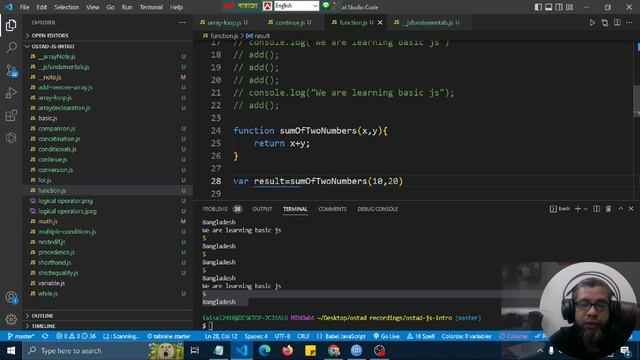The image size is (640, 360).
Task: Open the Extensions view icon
Action: click(11, 116)
